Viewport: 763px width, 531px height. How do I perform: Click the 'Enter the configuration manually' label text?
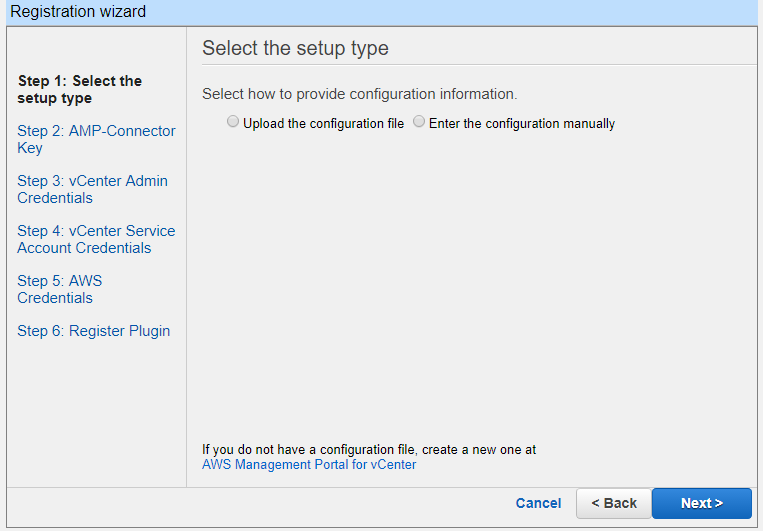pos(522,124)
